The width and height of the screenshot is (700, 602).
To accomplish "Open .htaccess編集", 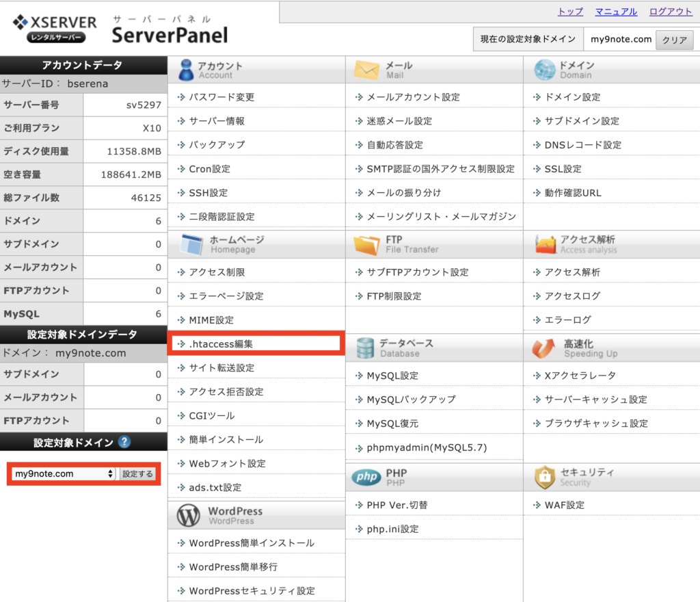I will (221, 344).
